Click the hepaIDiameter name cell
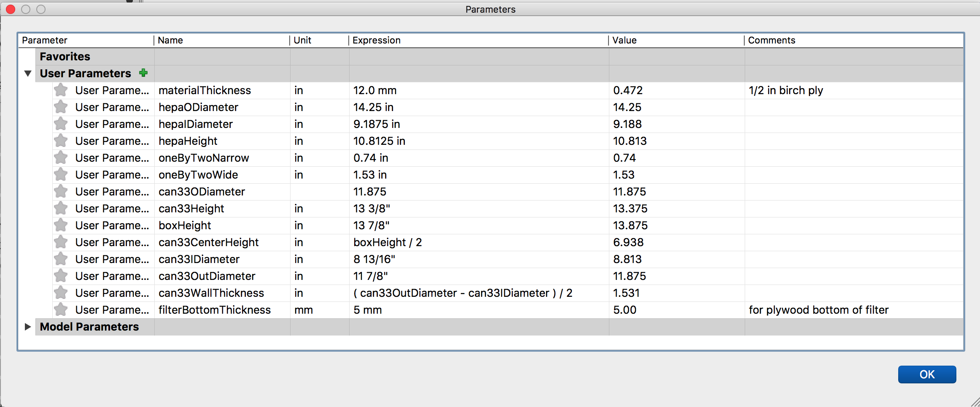 tap(222, 124)
